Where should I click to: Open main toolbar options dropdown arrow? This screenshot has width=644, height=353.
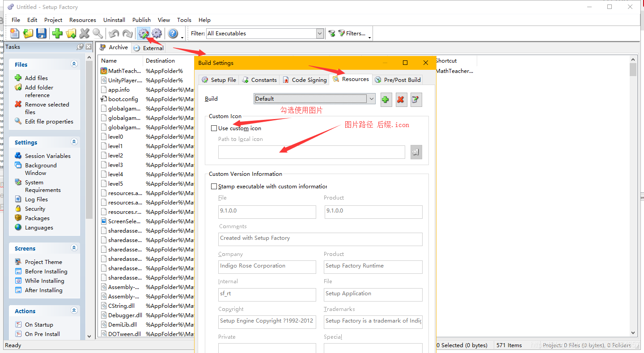[x=182, y=38]
